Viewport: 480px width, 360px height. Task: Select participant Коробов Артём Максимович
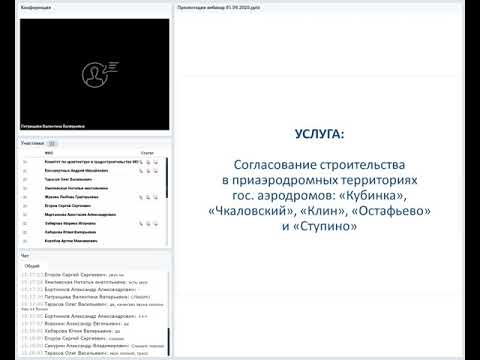click(x=71, y=241)
